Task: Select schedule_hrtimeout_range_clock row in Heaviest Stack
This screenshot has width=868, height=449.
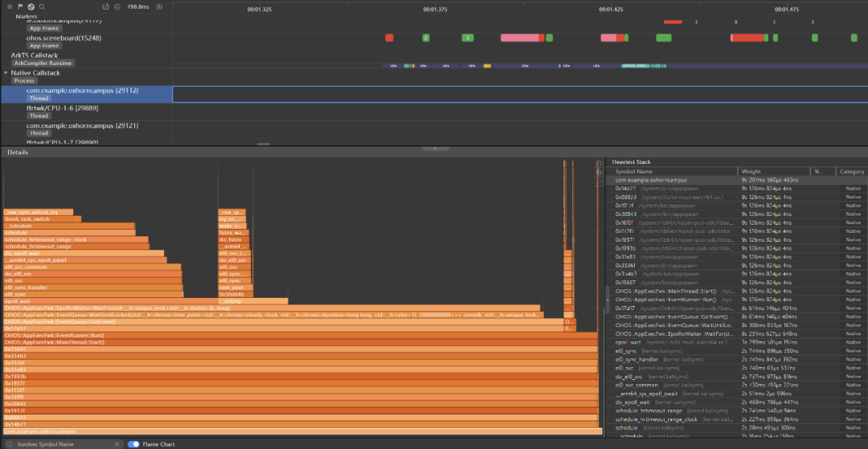Action: 737,419
